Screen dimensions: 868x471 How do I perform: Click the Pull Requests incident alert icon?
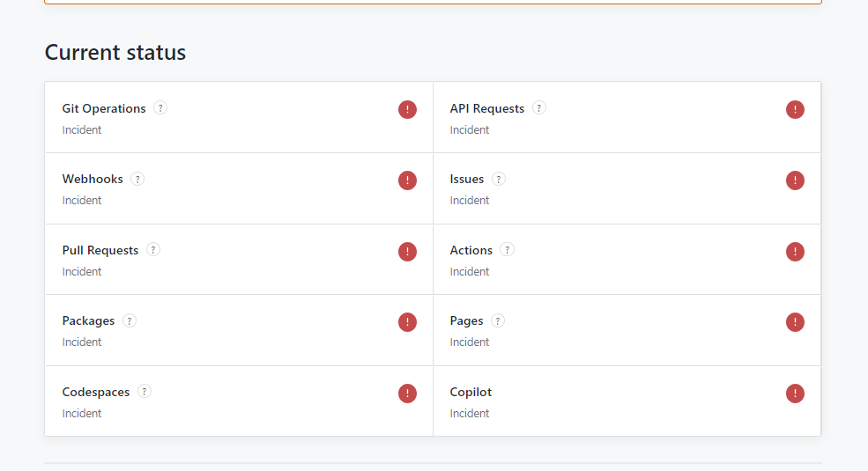pyautogui.click(x=407, y=252)
